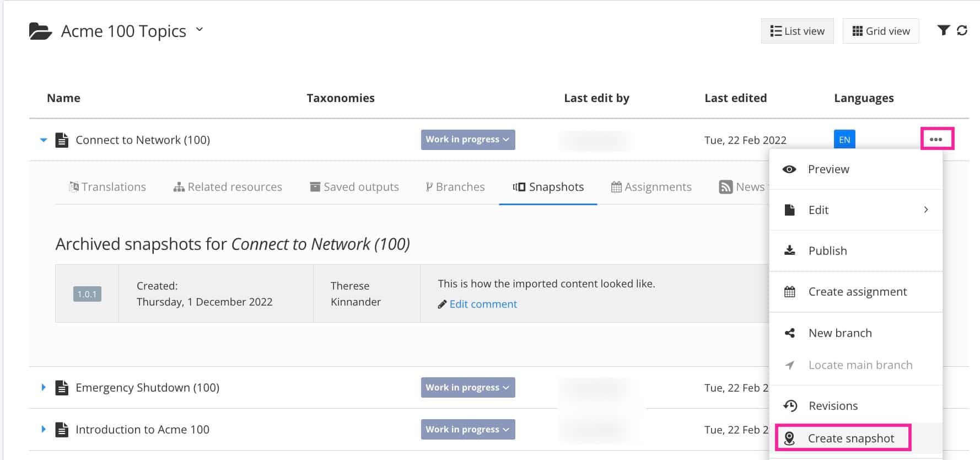Open Connect to Network status dropdown
Image resolution: width=980 pixels, height=460 pixels.
[468, 140]
